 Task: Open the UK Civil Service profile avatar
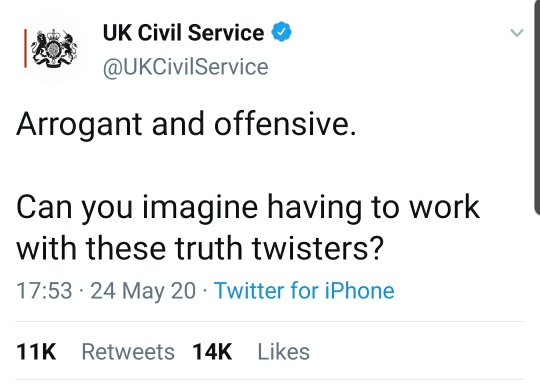pos(50,48)
